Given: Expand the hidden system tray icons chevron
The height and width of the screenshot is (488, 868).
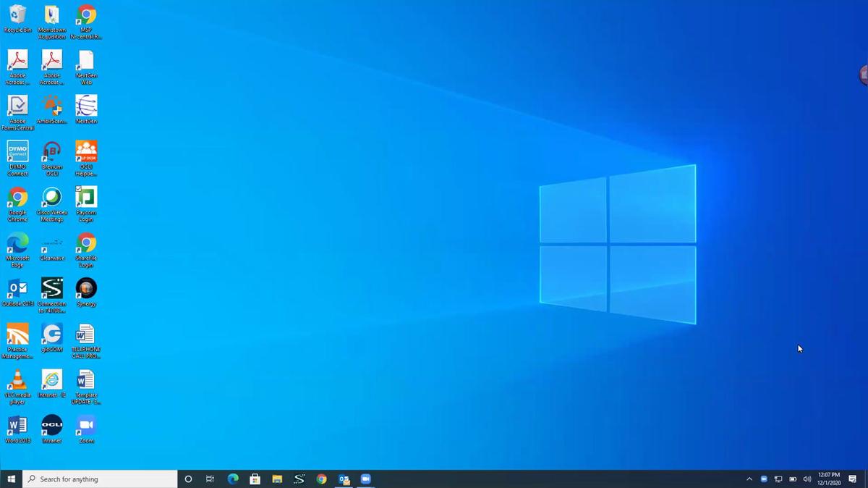Looking at the screenshot, I should pos(749,479).
